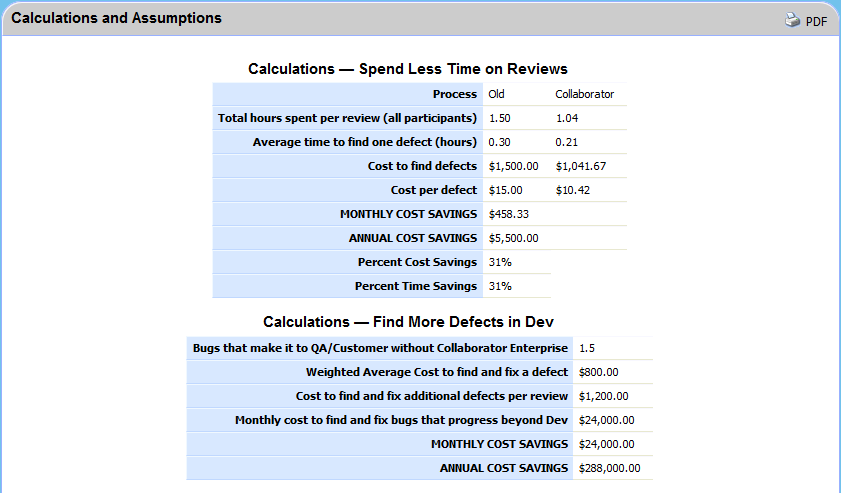Viewport: 841px width, 493px height.
Task: Select the 1.04 Collaborator total hours value
Action: tap(567, 118)
